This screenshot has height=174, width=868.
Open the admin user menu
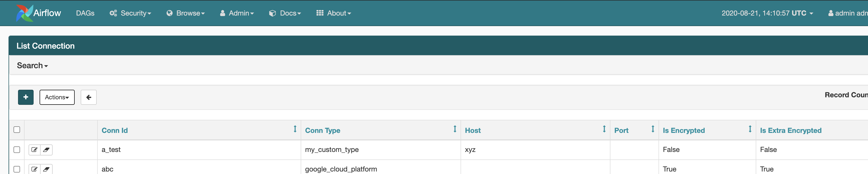click(848, 13)
